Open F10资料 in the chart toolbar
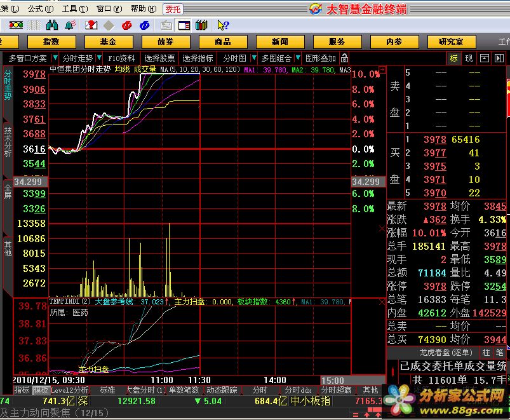The width and height of the screenshot is (510, 420). [x=121, y=58]
